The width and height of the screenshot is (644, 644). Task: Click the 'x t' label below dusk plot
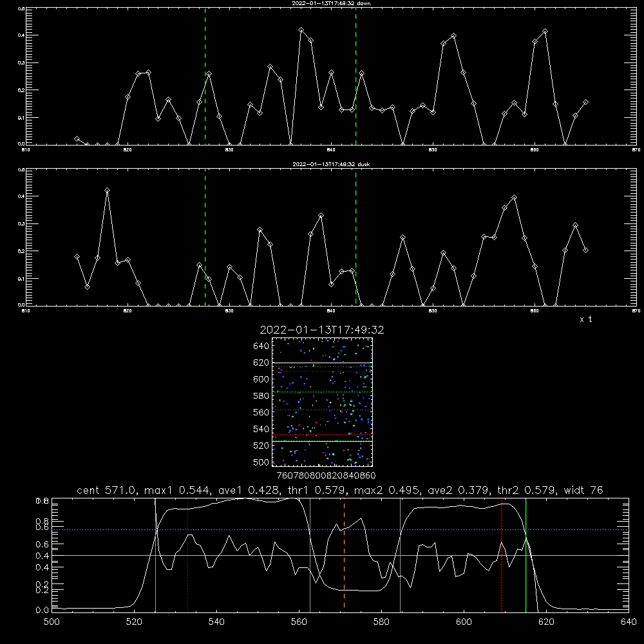(585, 319)
